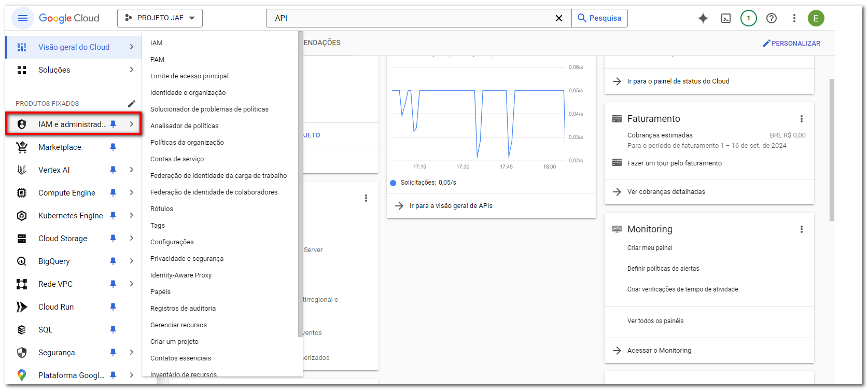Open the hamburger navigation menu
868x390 pixels.
22,18
